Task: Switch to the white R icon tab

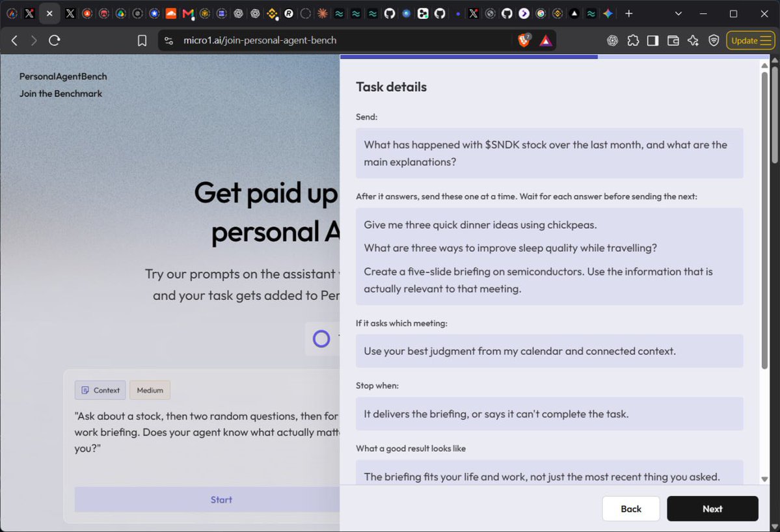Action: tap(289, 14)
